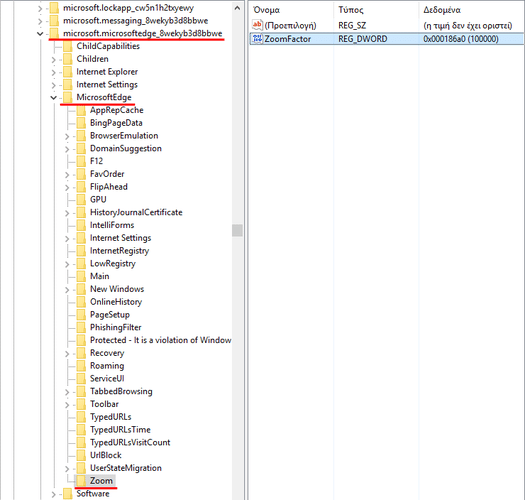Viewport: 525px width, 500px height.
Task: Click the TypedURLsVisitCount folder icon
Action: (81, 442)
